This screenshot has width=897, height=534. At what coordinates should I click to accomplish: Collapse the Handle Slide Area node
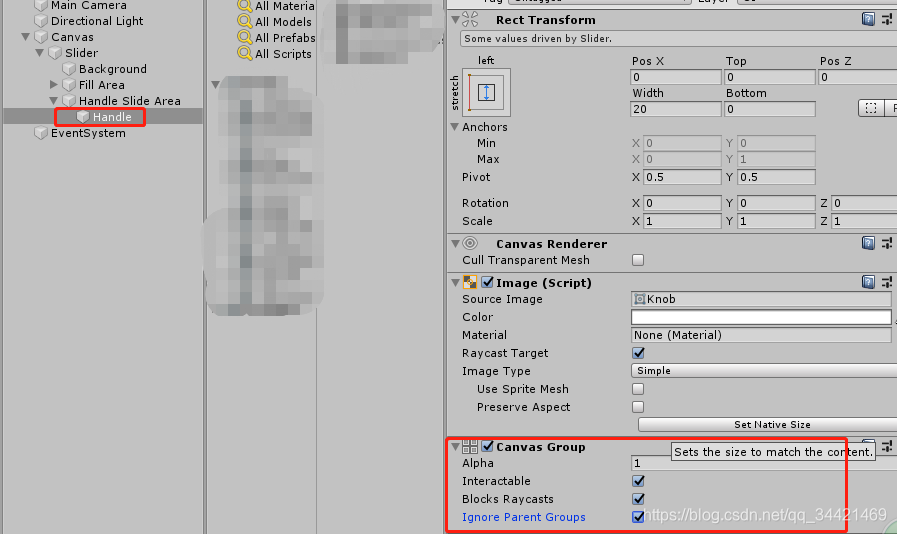pos(53,101)
